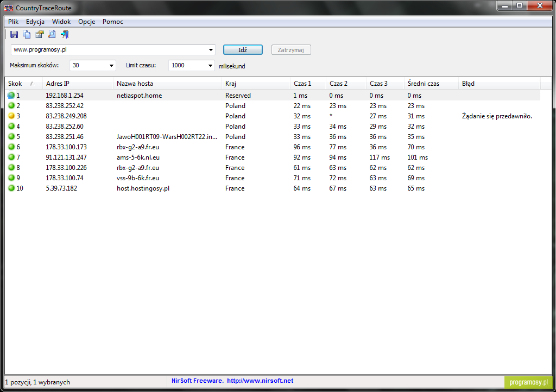Open the Widok menu
This screenshot has height=392, width=556.
(61, 22)
